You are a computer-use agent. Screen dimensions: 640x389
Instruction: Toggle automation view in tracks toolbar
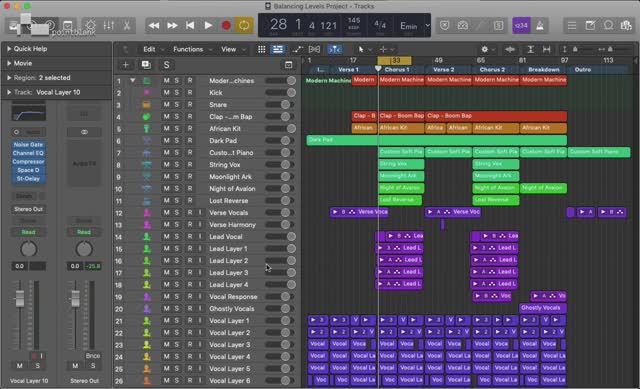pos(297,49)
